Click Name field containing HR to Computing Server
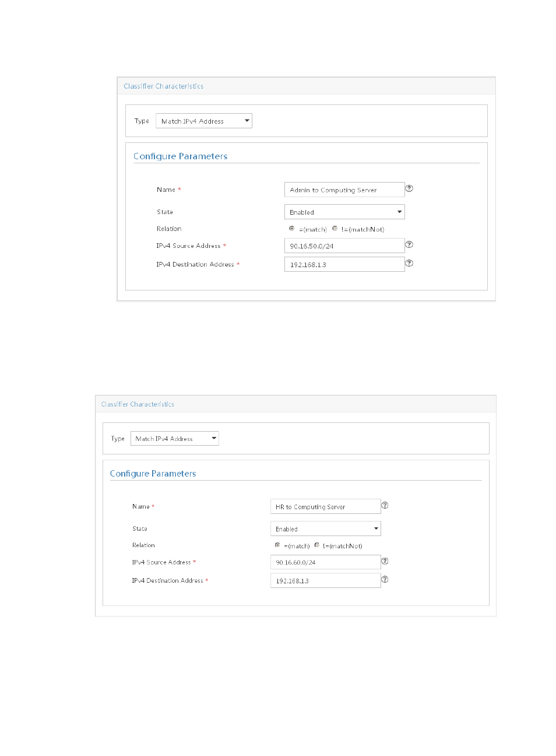This screenshot has height=756, width=556. coord(326,506)
